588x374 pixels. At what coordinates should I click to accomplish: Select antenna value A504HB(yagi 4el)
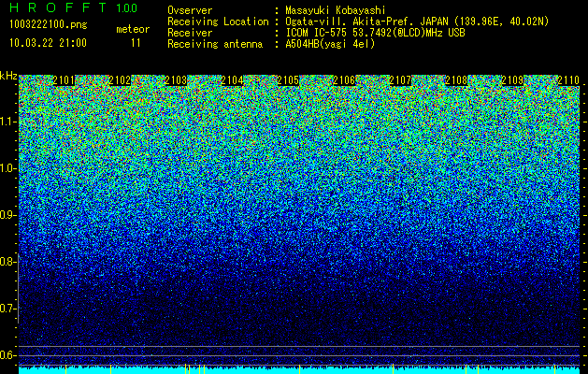pyautogui.click(x=330, y=44)
